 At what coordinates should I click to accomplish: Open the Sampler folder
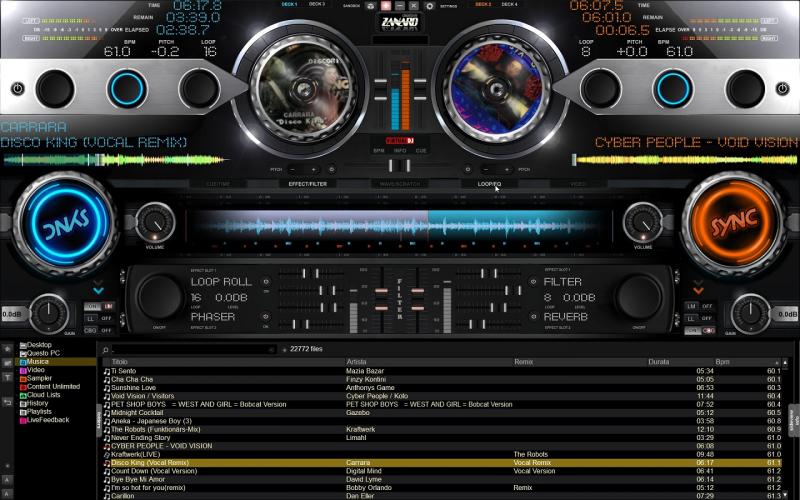tap(36, 378)
